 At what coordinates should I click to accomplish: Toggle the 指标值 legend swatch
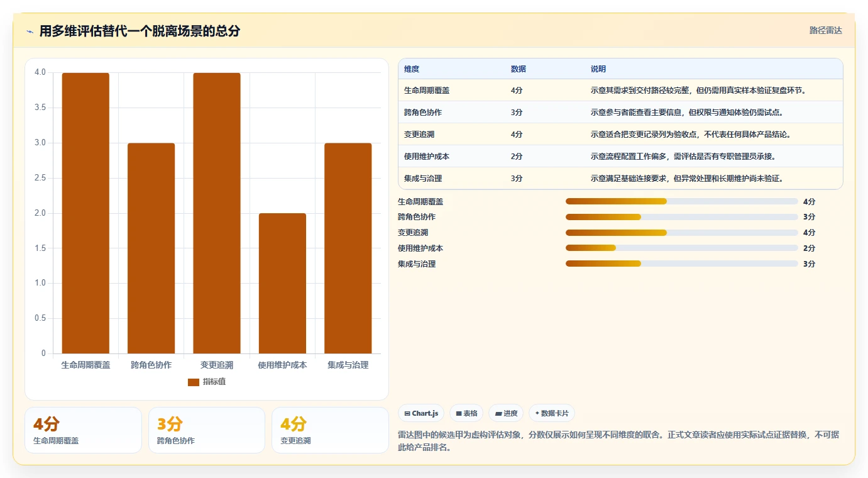pyautogui.click(x=194, y=382)
